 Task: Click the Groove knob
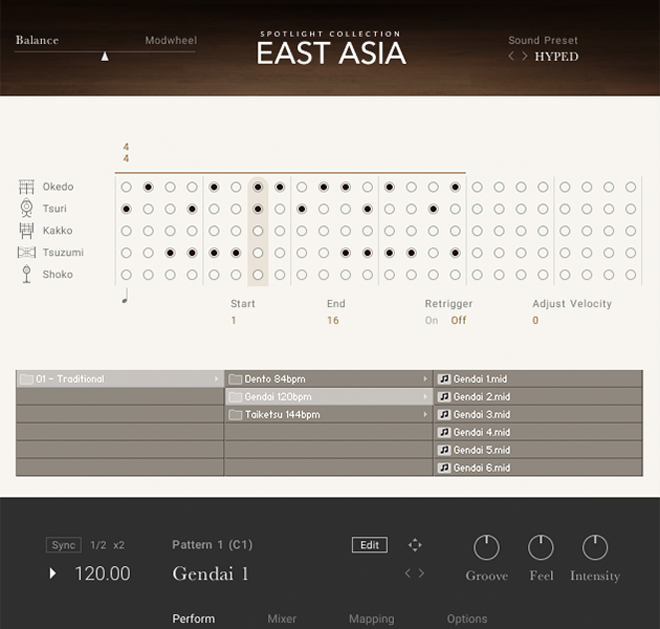point(487,547)
